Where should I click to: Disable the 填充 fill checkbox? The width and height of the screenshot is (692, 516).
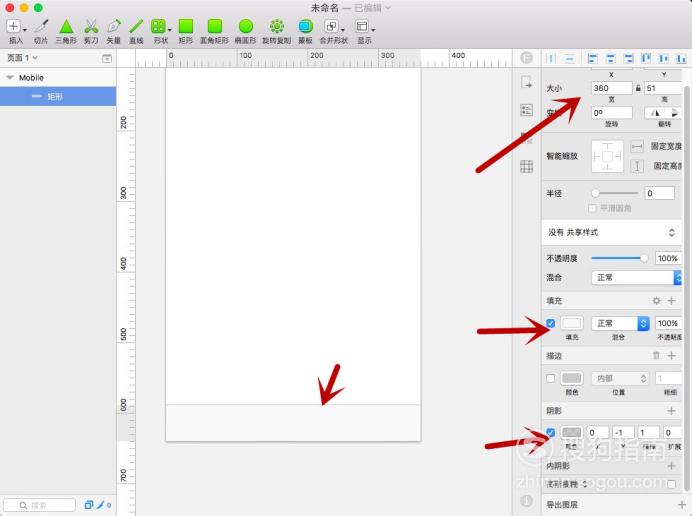tap(550, 323)
